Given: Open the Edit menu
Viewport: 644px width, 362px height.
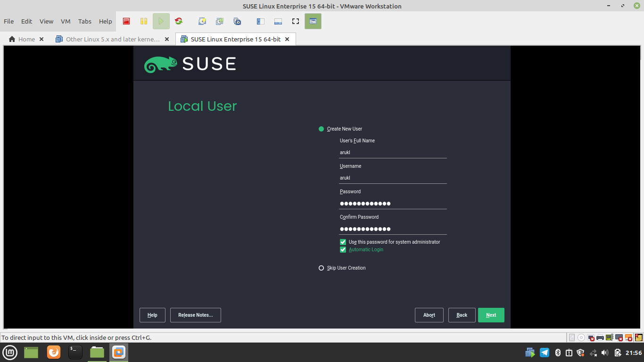Looking at the screenshot, I should pos(27,21).
